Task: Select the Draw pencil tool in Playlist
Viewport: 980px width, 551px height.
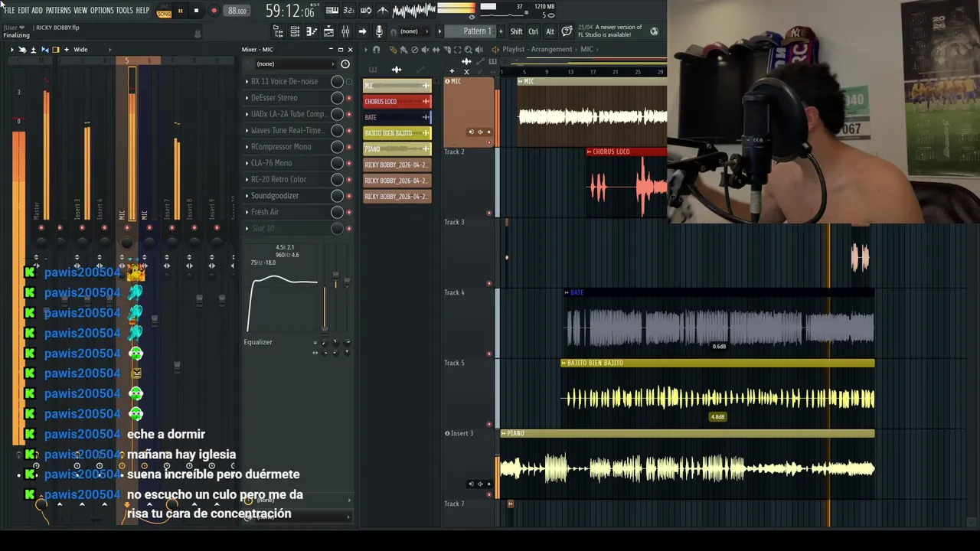Action: [393, 50]
